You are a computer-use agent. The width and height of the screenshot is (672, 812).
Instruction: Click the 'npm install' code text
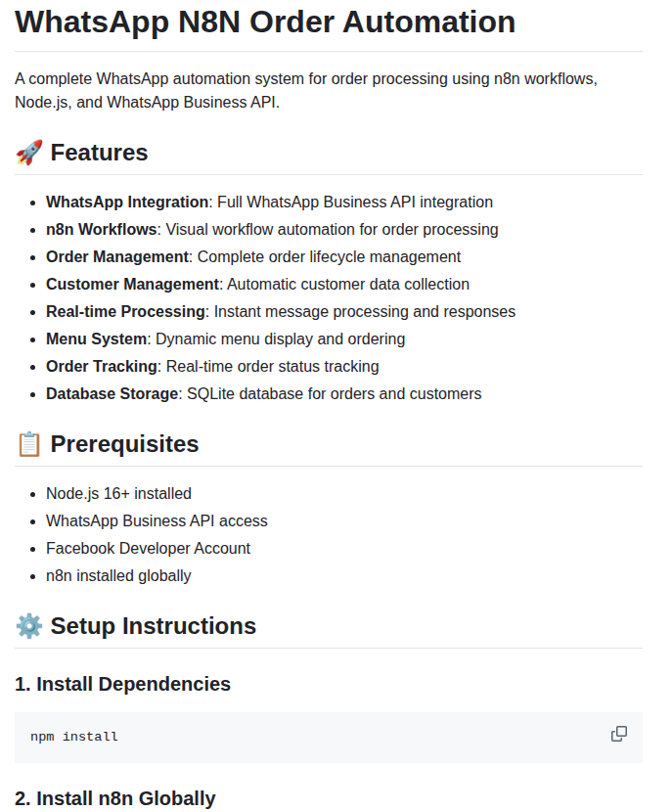tap(74, 737)
